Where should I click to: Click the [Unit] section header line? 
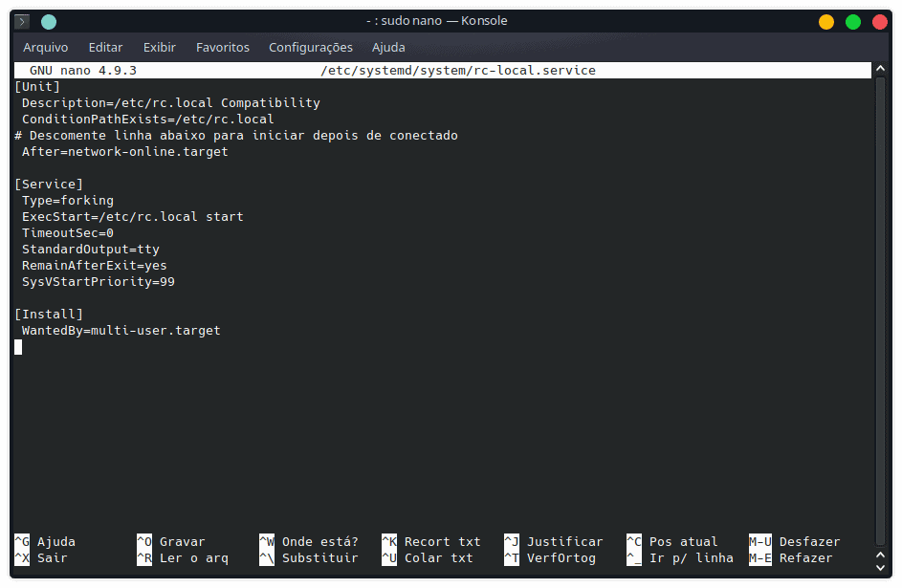[37, 87]
